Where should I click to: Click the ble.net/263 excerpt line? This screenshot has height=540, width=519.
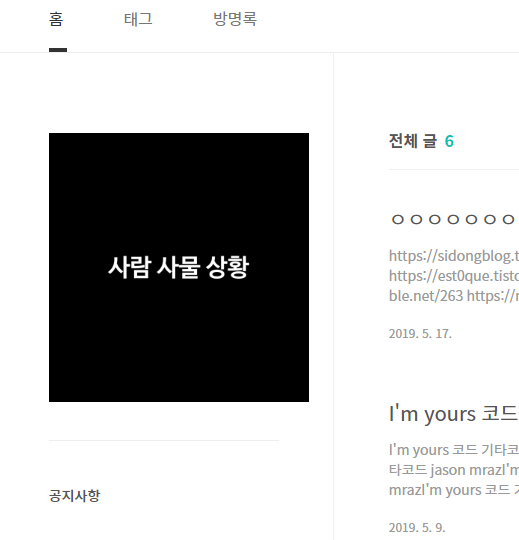(x=454, y=296)
